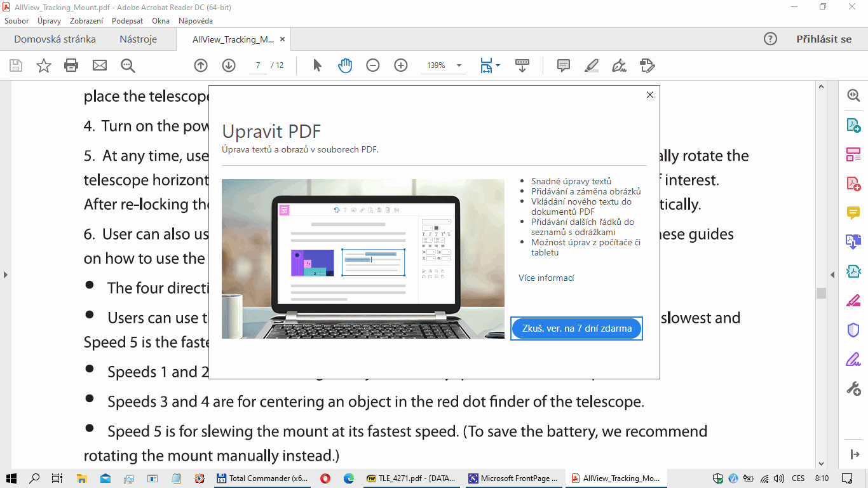Activate the arrow selection tool
Image resolution: width=868 pixels, height=488 pixels.
[x=318, y=65]
